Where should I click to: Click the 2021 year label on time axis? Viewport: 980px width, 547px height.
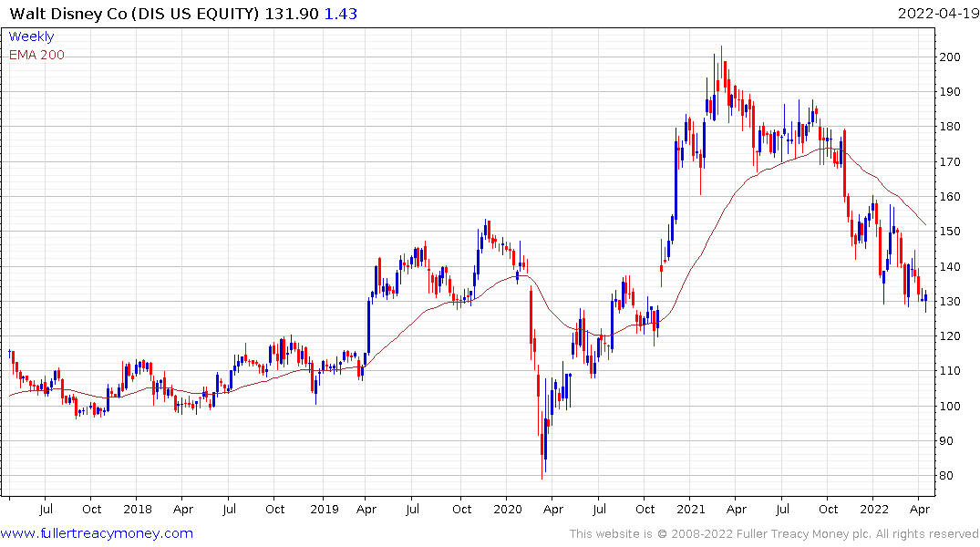tap(691, 509)
